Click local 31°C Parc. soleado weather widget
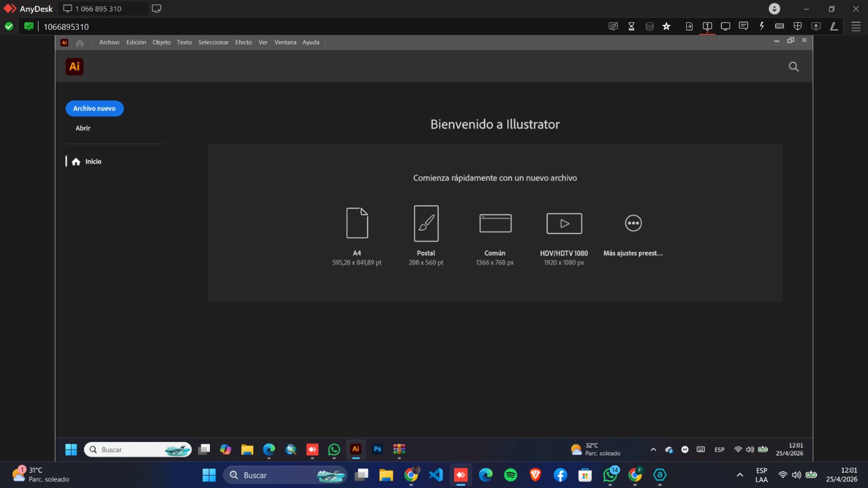The height and width of the screenshot is (488, 868). [x=42, y=474]
